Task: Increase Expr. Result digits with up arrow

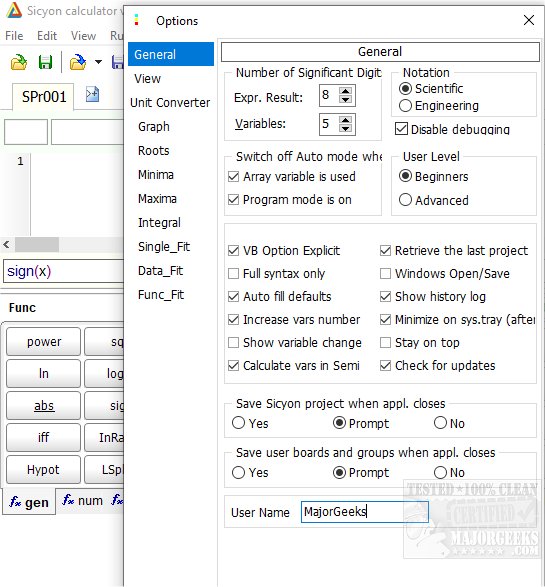Action: (345, 91)
